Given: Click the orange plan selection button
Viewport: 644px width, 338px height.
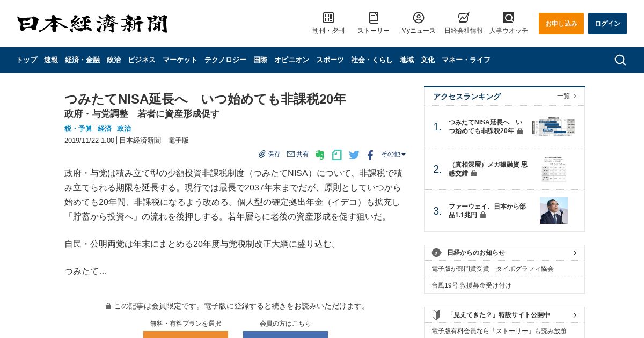Looking at the screenshot, I should [186, 334].
